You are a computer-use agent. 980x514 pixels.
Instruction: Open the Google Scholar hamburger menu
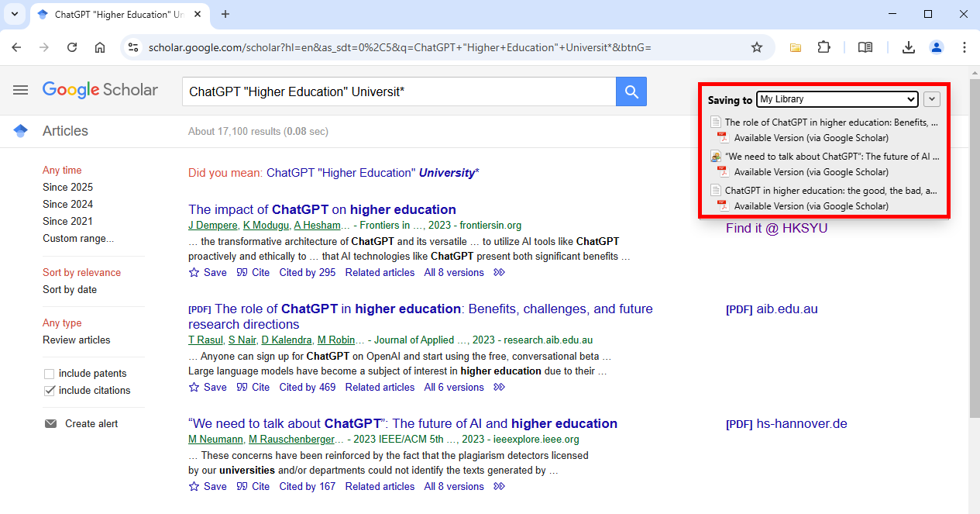pyautogui.click(x=20, y=90)
